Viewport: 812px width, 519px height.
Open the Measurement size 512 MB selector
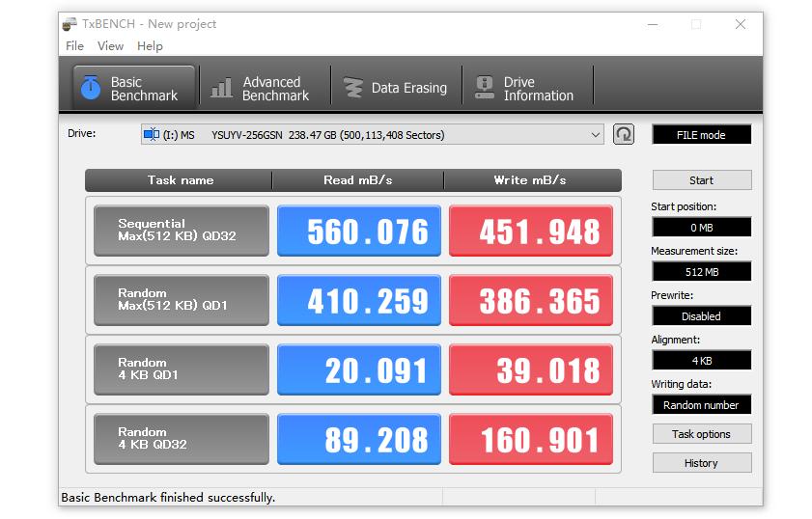[x=701, y=272]
